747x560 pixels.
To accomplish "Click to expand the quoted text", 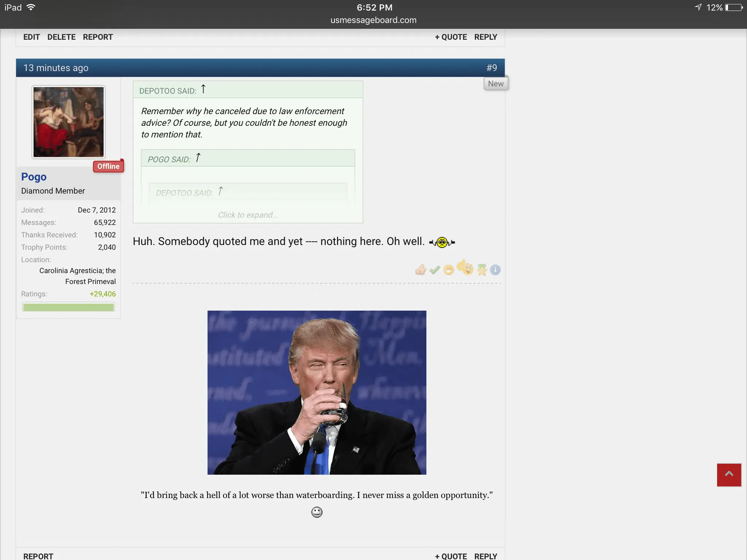I will click(248, 215).
